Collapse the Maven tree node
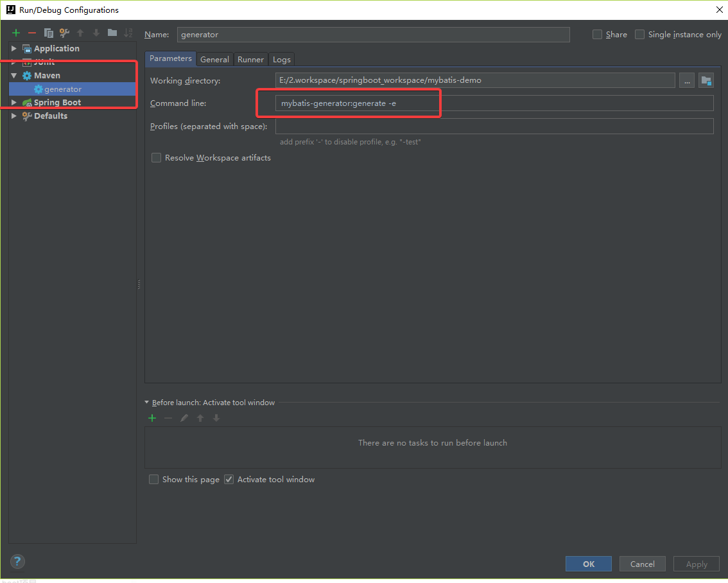Image resolution: width=728 pixels, height=583 pixels. coord(14,75)
